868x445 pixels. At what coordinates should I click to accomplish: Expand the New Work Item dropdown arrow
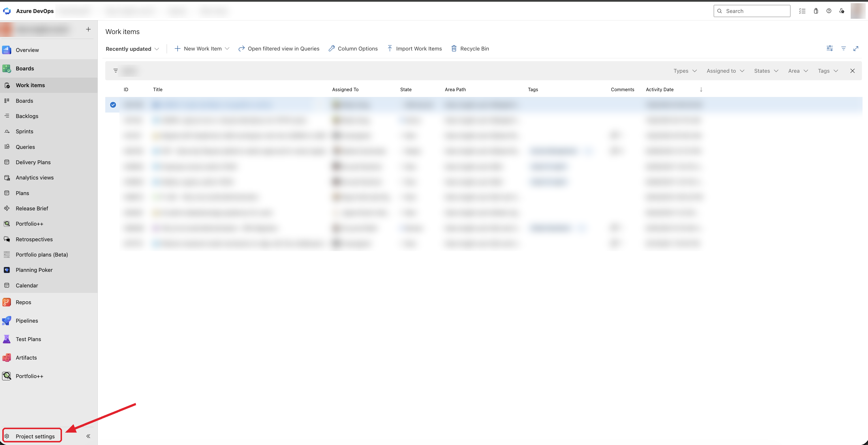(x=227, y=48)
